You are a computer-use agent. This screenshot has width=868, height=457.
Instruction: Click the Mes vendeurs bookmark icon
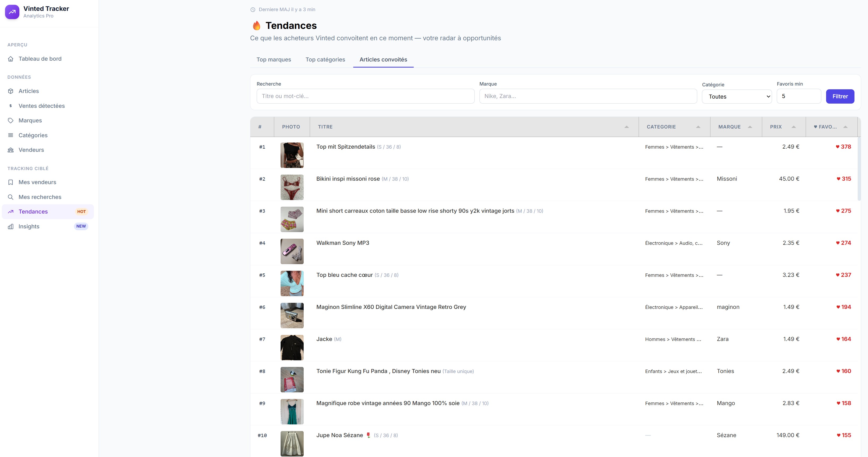pos(11,182)
